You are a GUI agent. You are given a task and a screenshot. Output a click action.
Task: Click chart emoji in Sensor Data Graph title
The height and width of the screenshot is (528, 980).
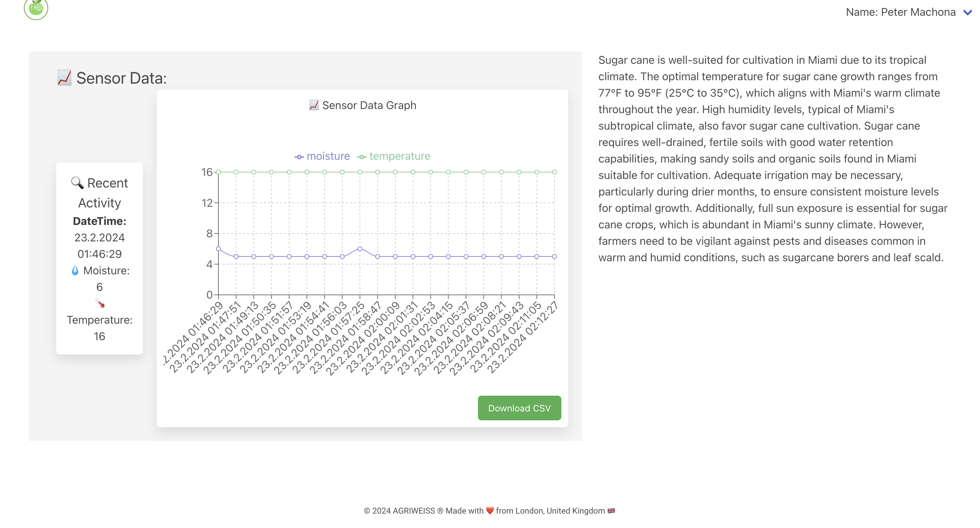coord(313,105)
